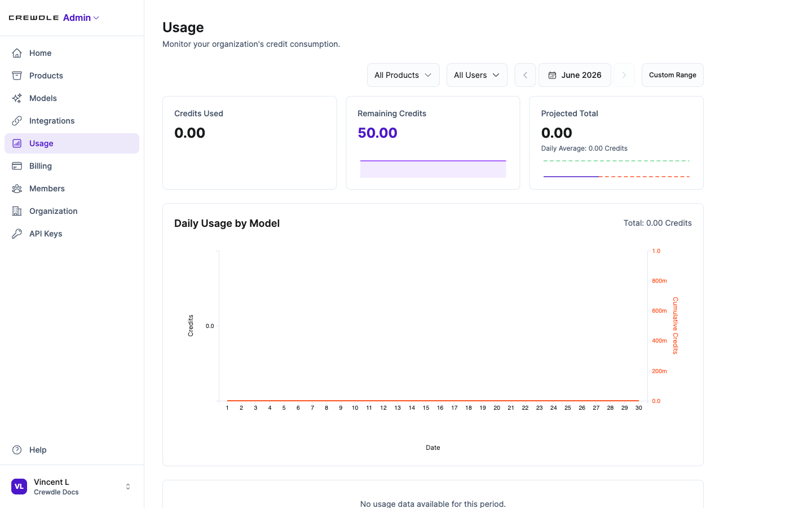Open the Help link
This screenshot has height=508, width=812.
click(72, 450)
